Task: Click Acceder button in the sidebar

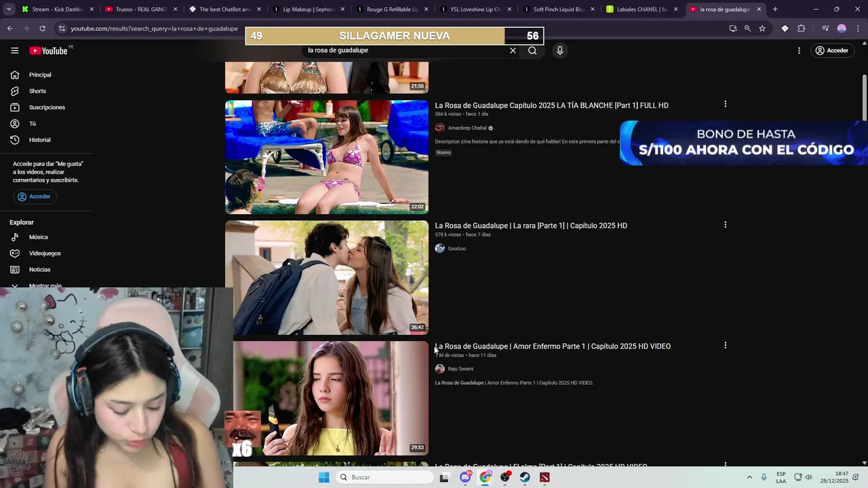Action: pos(35,197)
